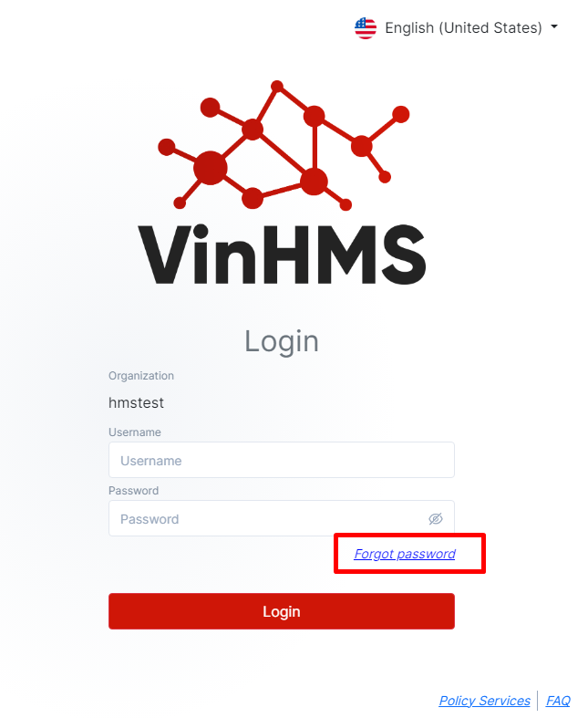Click the Login heading text
The image size is (588, 718).
tap(282, 341)
